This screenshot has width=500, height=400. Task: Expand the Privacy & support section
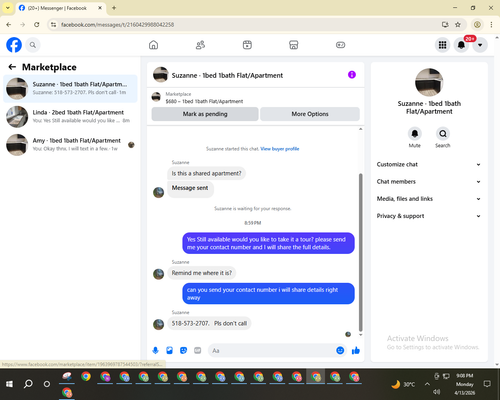[429, 216]
